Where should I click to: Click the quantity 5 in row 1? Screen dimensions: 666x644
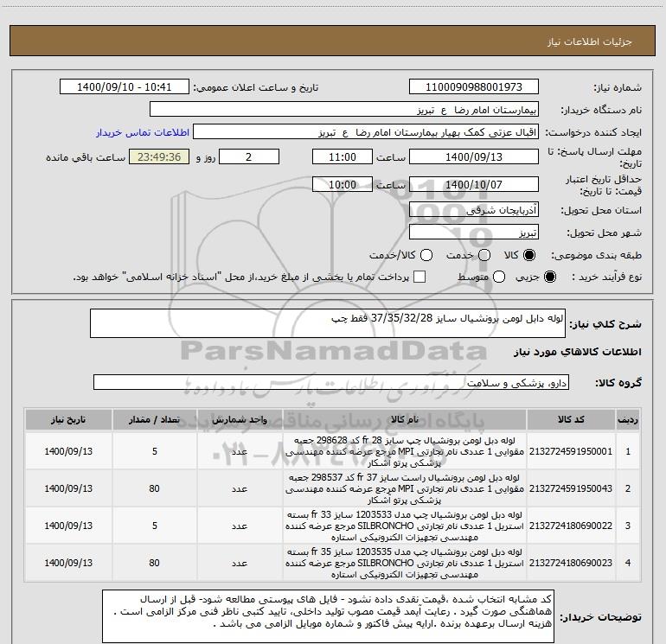click(155, 451)
